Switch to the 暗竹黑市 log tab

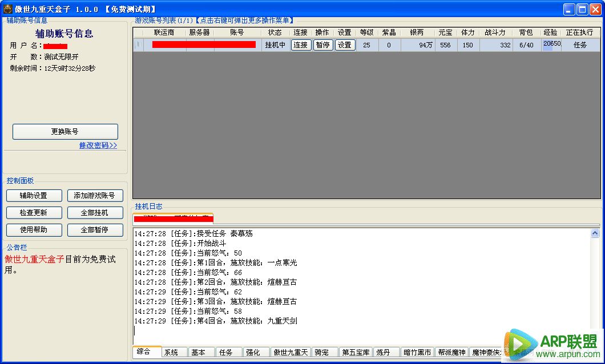click(417, 353)
